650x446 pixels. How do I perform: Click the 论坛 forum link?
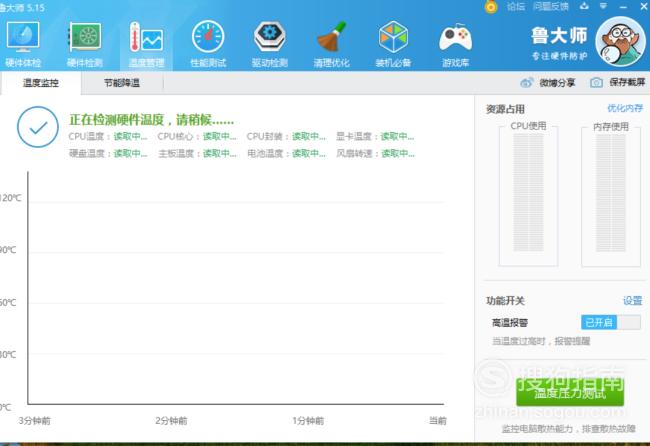pos(516,7)
